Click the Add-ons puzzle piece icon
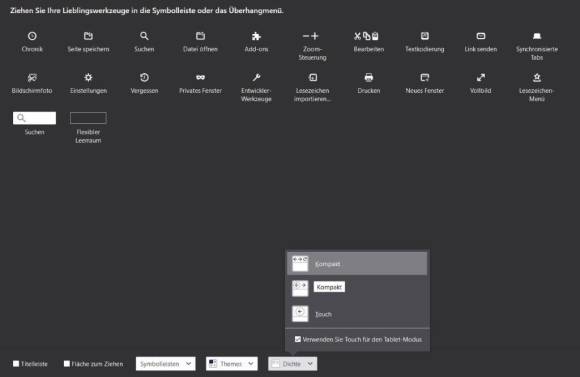This screenshot has width=580, height=377. click(256, 36)
